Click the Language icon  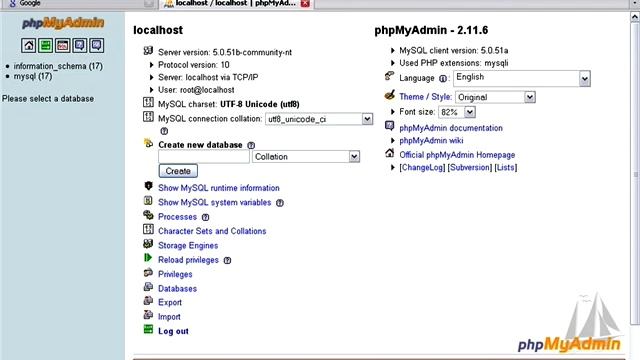coord(390,76)
